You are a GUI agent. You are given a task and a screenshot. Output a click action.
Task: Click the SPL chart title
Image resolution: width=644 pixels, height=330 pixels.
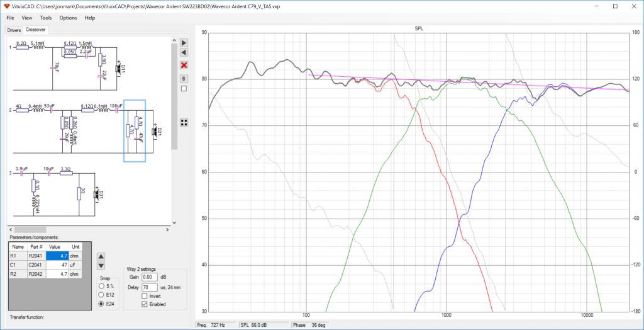point(418,29)
